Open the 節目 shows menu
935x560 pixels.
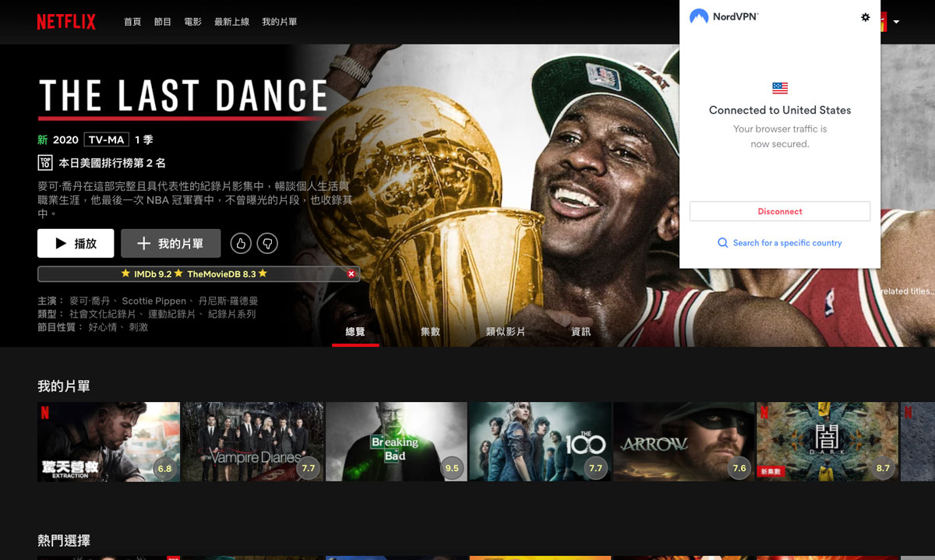[163, 22]
